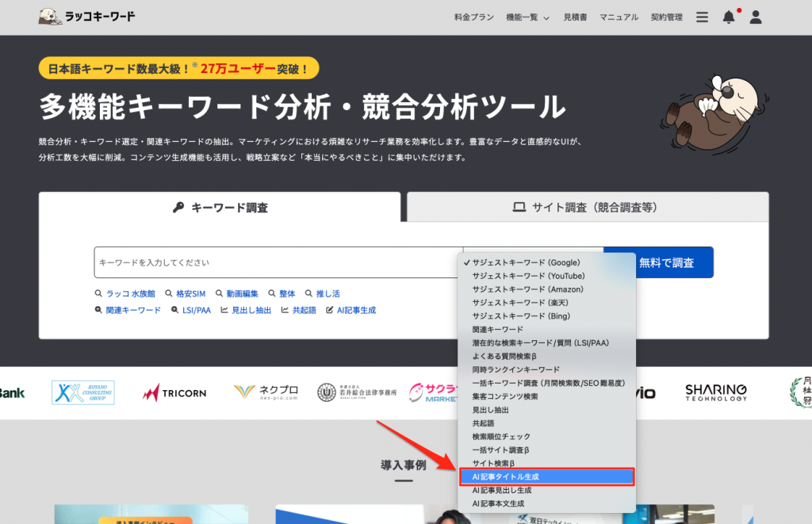Choose AI記事本文生成 from the dropdown
This screenshot has height=524, width=812.
(x=502, y=503)
